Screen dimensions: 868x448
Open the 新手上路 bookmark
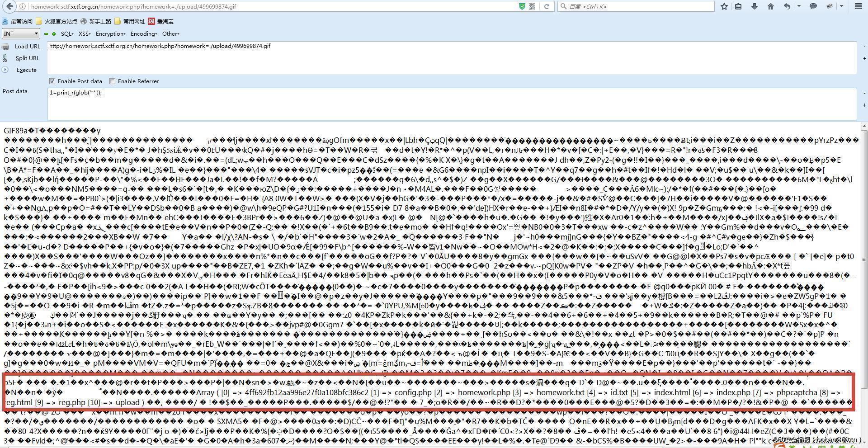[96, 21]
